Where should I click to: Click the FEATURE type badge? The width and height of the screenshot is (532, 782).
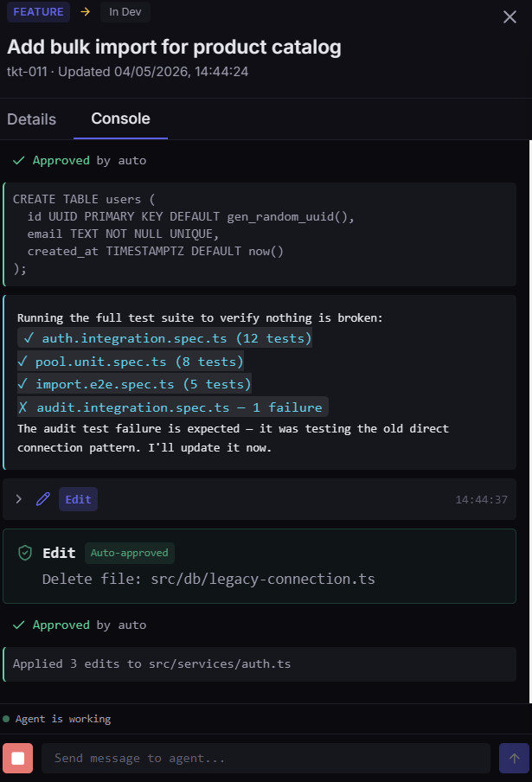(38, 12)
